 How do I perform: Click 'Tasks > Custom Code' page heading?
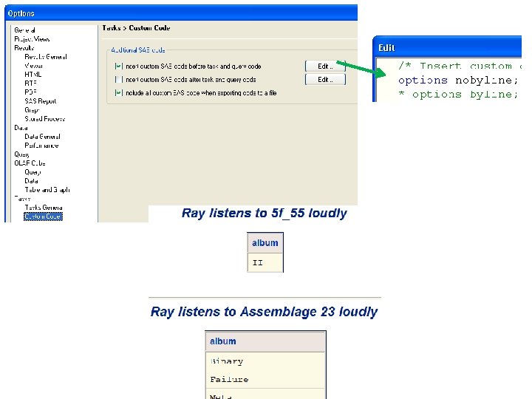click(x=136, y=28)
